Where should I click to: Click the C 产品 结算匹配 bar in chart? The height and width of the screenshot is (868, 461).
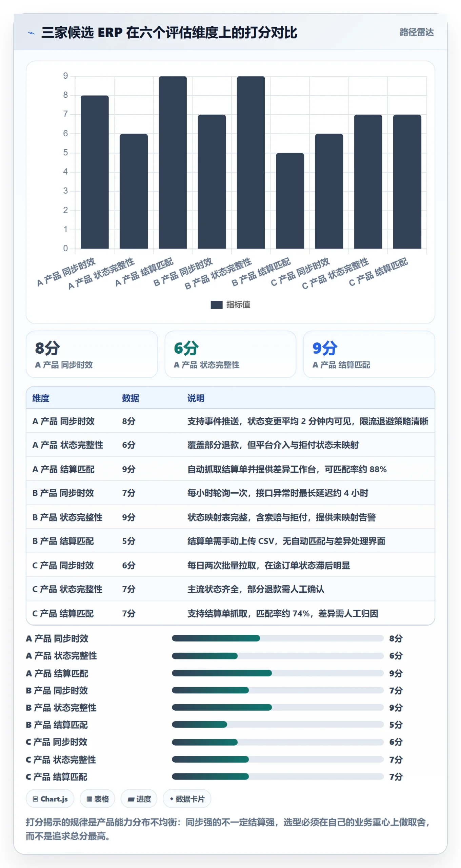407,182
